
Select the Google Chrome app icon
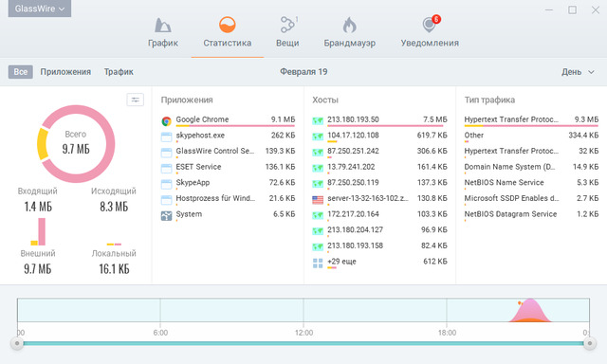pos(167,121)
